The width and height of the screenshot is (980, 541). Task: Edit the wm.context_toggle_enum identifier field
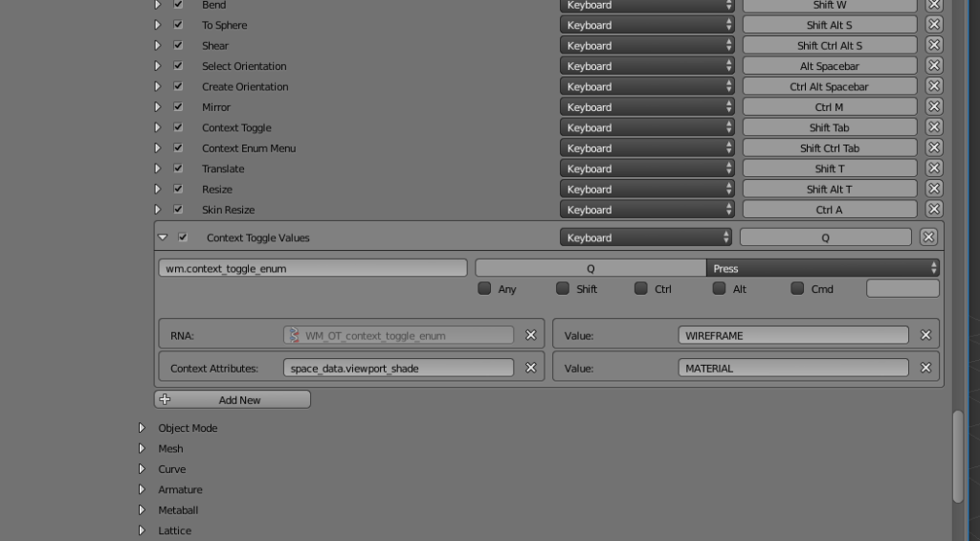[313, 268]
